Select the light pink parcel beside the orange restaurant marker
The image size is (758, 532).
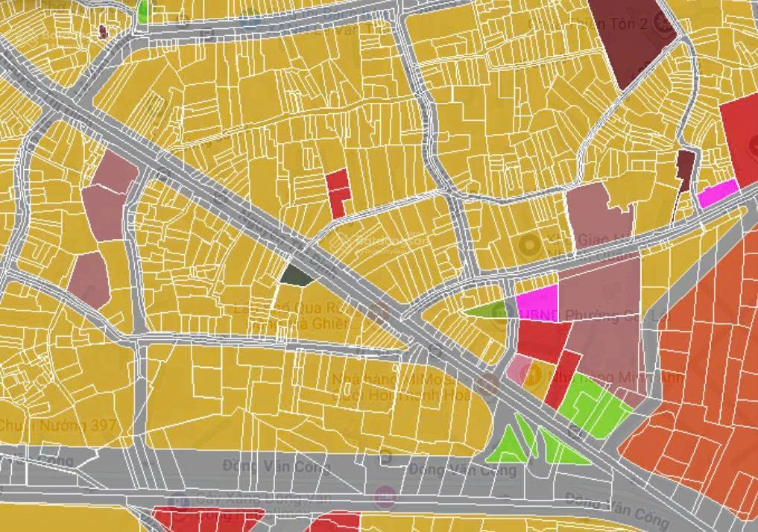[x=518, y=368]
